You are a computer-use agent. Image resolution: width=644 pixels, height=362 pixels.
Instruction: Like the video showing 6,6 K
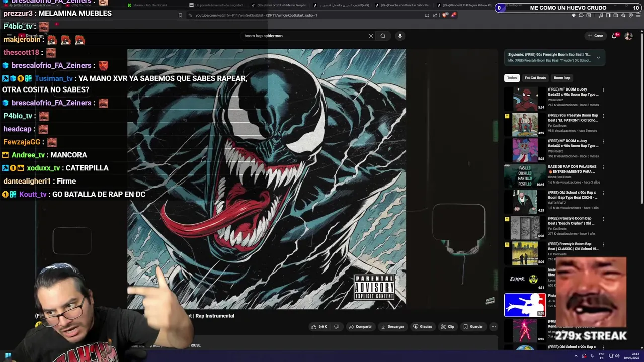[x=319, y=327]
